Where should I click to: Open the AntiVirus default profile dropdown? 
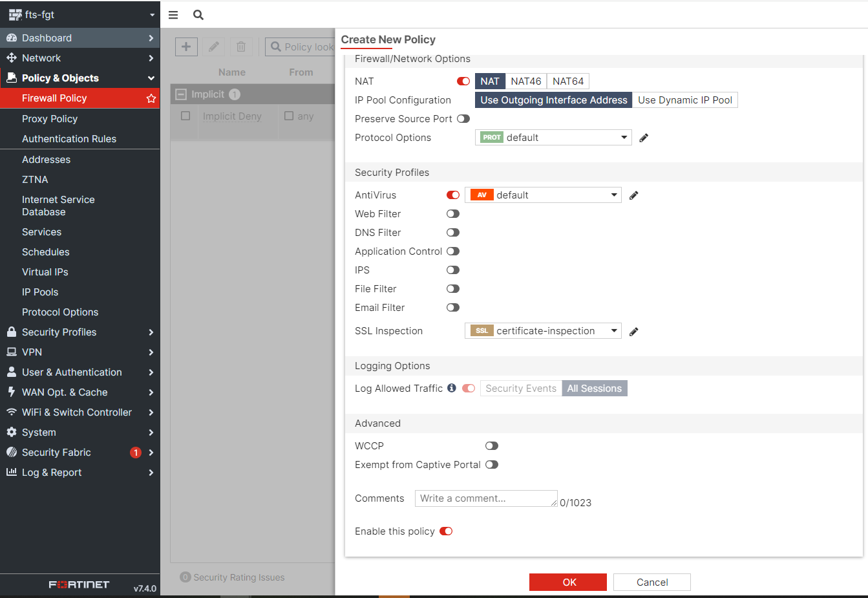coord(613,195)
